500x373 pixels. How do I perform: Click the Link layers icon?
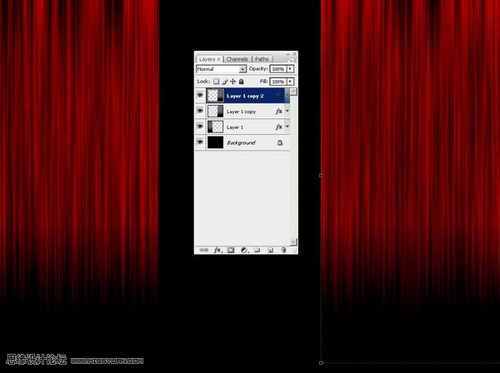[203, 250]
